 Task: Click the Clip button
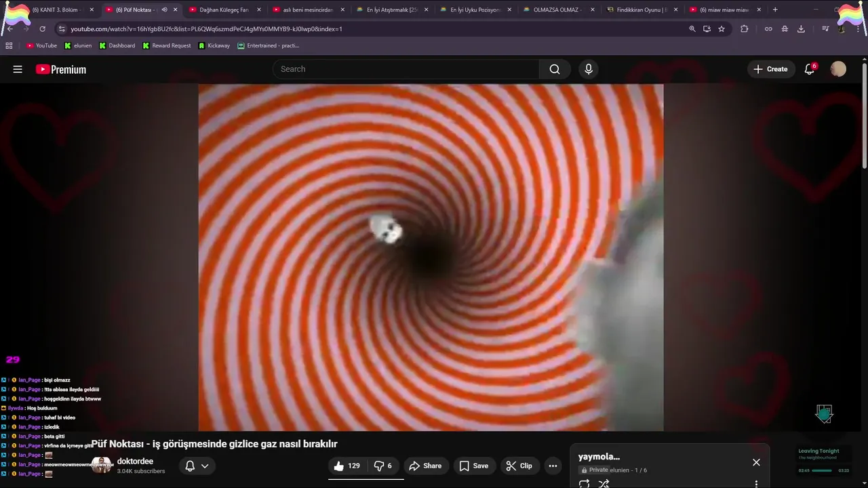(519, 466)
